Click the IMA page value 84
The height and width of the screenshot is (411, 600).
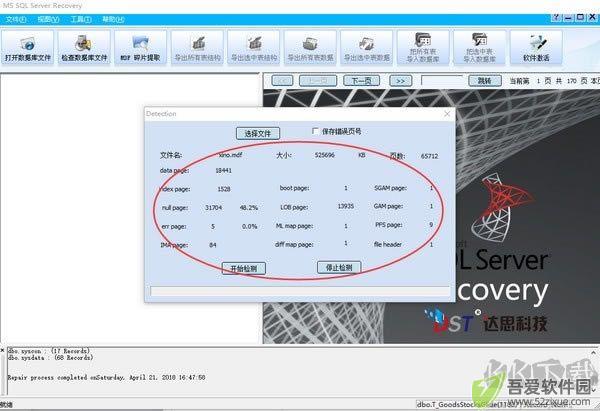tap(213, 245)
